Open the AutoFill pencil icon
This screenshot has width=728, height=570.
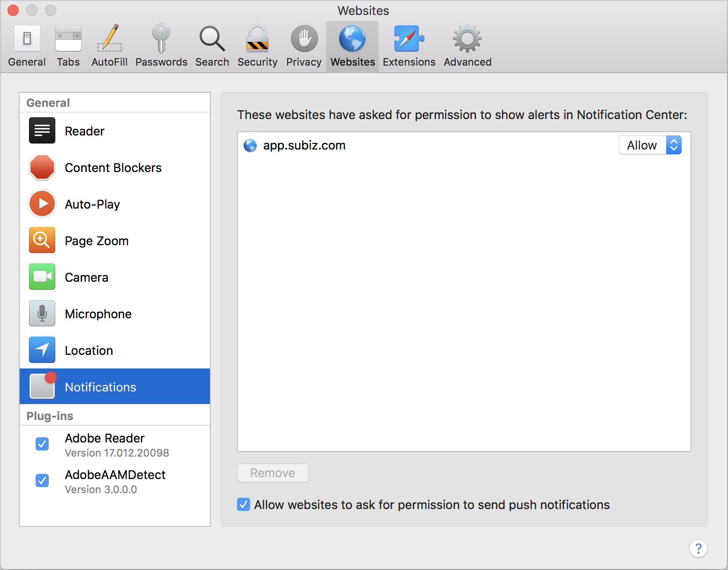110,39
